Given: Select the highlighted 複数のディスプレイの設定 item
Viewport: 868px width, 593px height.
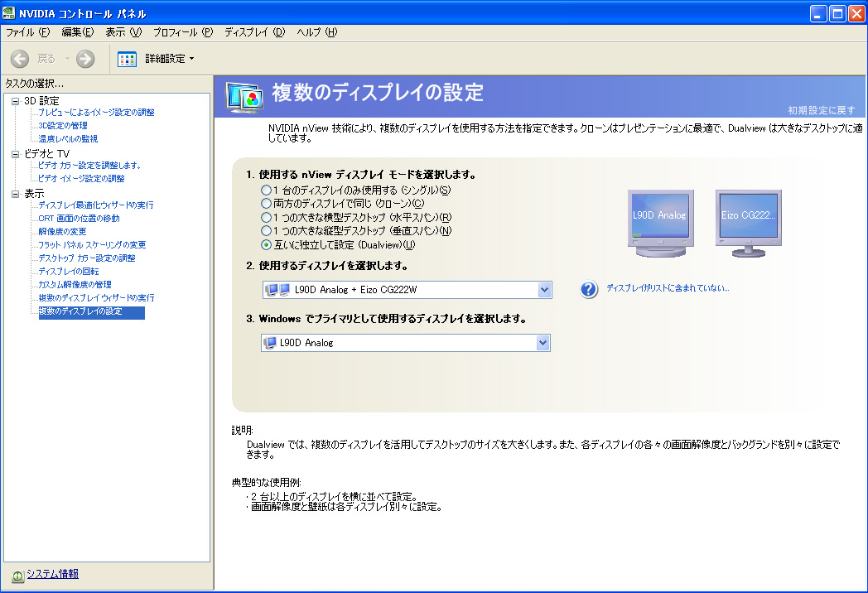Looking at the screenshot, I should 91,312.
